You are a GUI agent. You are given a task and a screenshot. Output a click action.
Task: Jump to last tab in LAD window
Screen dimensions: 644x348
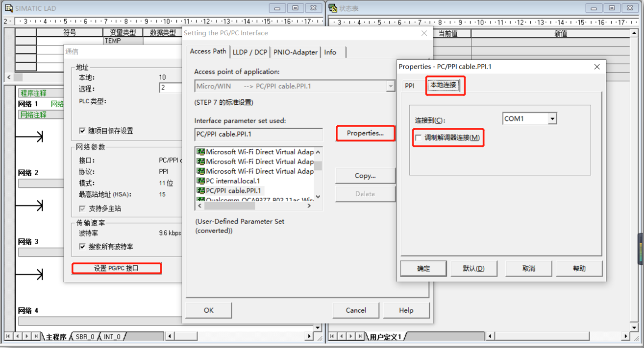coord(36,337)
